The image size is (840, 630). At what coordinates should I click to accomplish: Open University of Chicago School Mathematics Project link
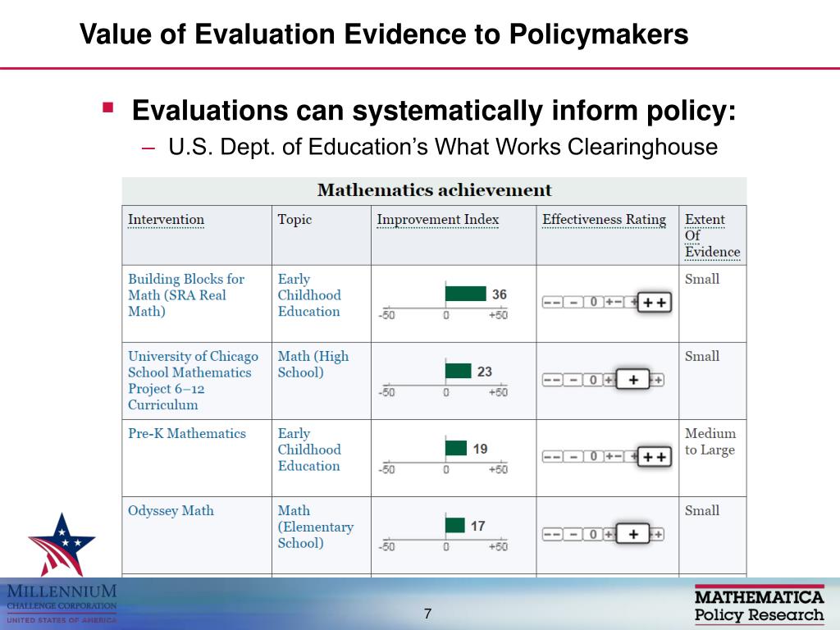193,381
